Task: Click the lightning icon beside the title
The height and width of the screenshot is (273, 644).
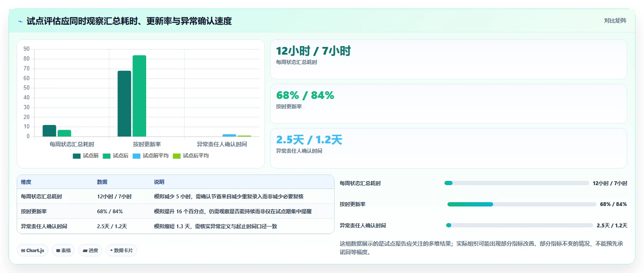Action: [20, 21]
